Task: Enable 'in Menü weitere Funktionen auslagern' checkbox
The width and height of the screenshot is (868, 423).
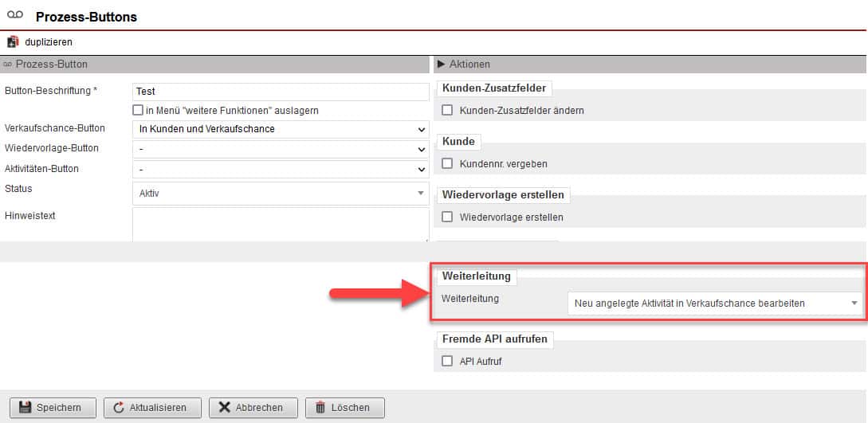Action: coord(138,111)
